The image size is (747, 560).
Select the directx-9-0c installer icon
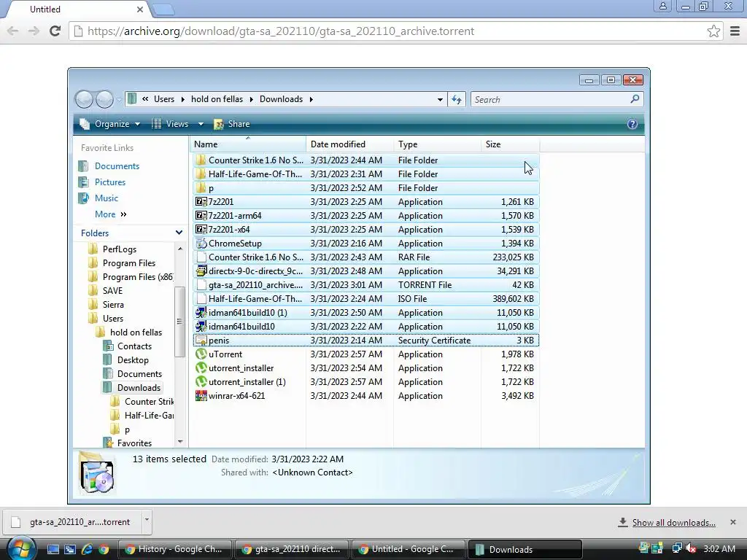(x=201, y=271)
